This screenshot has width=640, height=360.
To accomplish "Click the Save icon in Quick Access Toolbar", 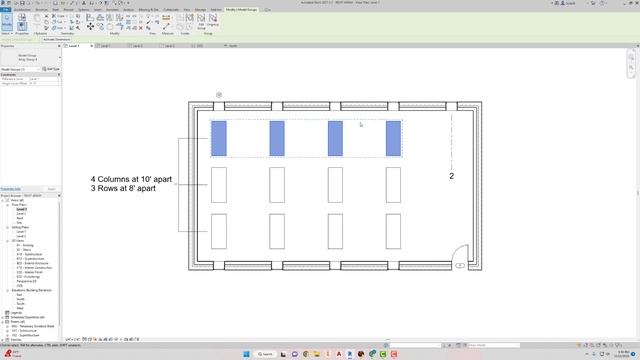I will tap(22, 3).
